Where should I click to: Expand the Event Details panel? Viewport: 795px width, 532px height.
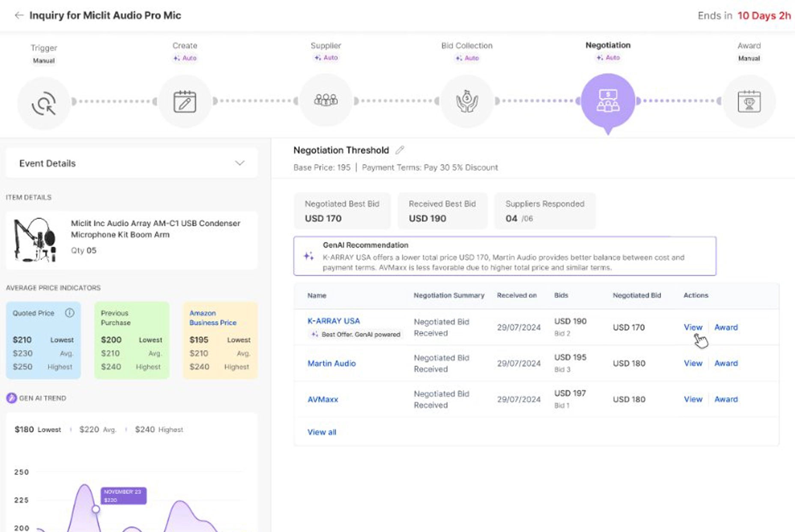tap(239, 163)
